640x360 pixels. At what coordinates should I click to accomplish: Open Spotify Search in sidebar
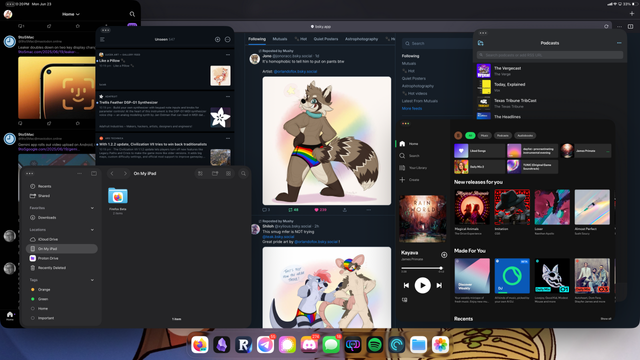click(x=409, y=156)
